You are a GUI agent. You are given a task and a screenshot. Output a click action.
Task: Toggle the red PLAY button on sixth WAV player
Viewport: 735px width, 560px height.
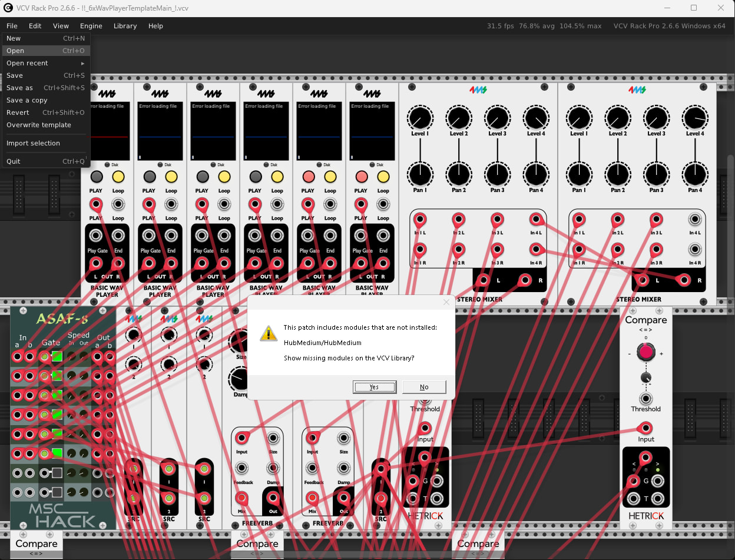click(362, 177)
